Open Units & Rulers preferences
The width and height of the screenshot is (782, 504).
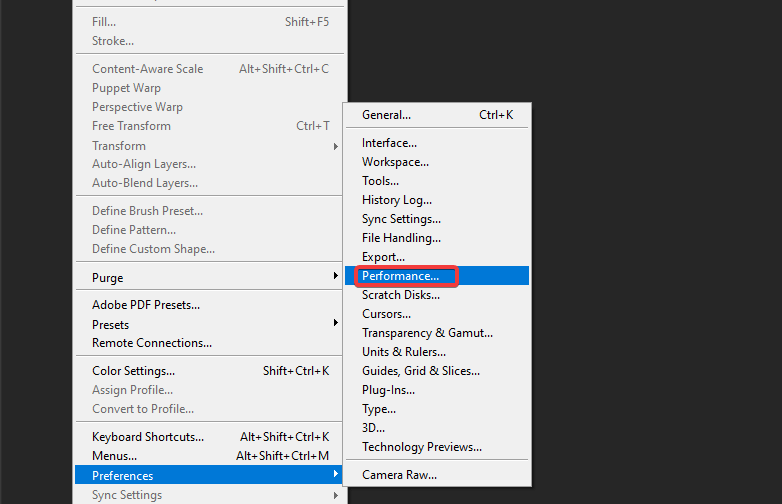point(437,351)
